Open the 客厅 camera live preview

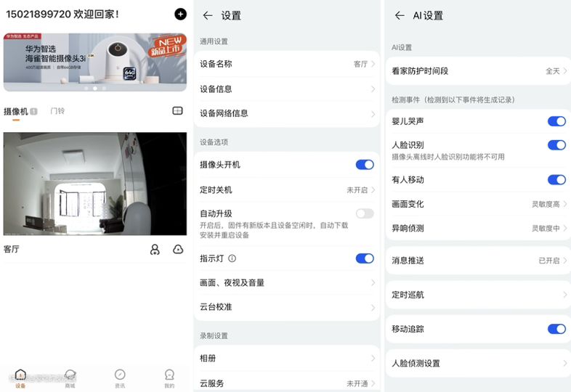pos(95,184)
